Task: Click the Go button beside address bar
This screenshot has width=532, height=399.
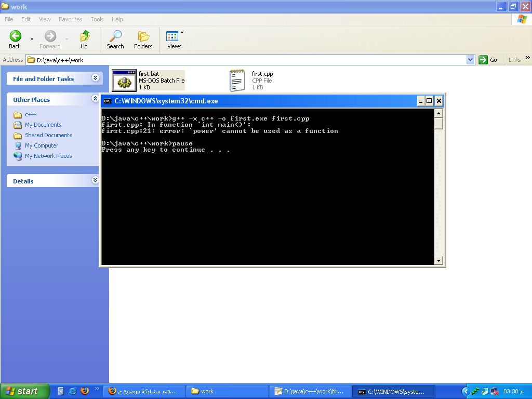Action: pyautogui.click(x=488, y=60)
